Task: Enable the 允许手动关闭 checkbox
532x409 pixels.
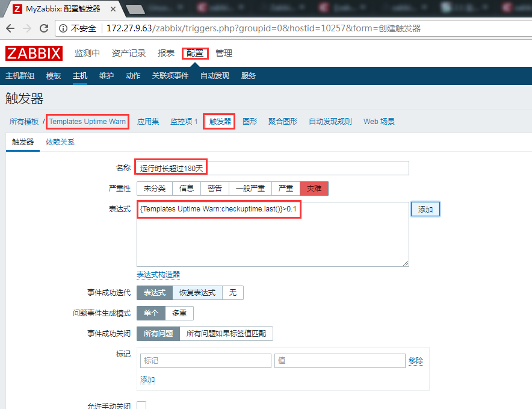Action: (x=141, y=405)
